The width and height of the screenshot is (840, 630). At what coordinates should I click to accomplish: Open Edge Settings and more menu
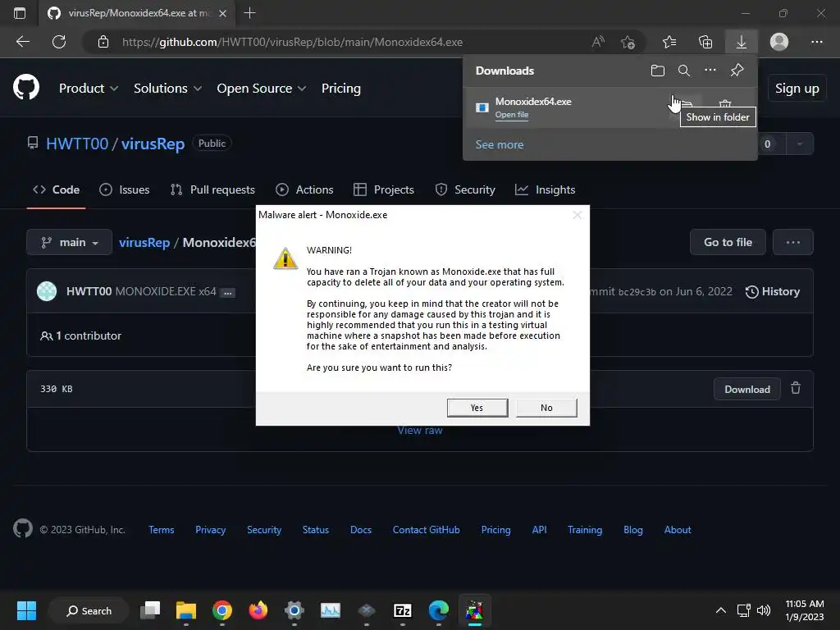click(816, 42)
